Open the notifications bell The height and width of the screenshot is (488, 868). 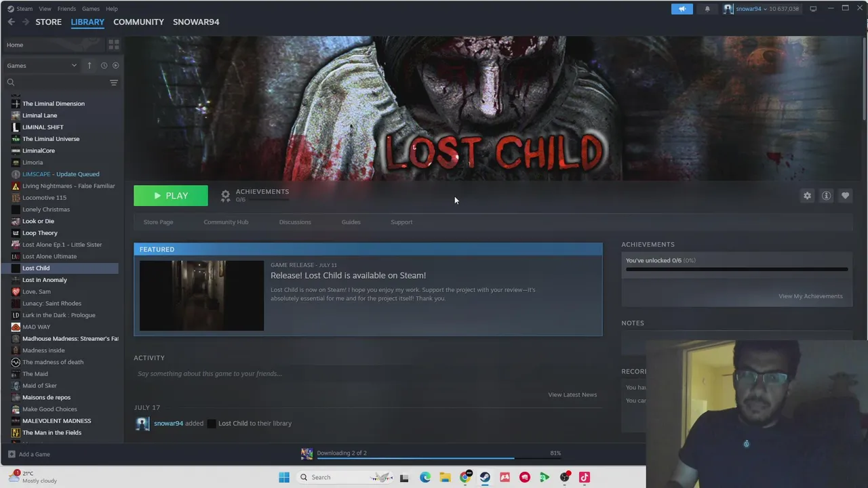[x=707, y=9]
